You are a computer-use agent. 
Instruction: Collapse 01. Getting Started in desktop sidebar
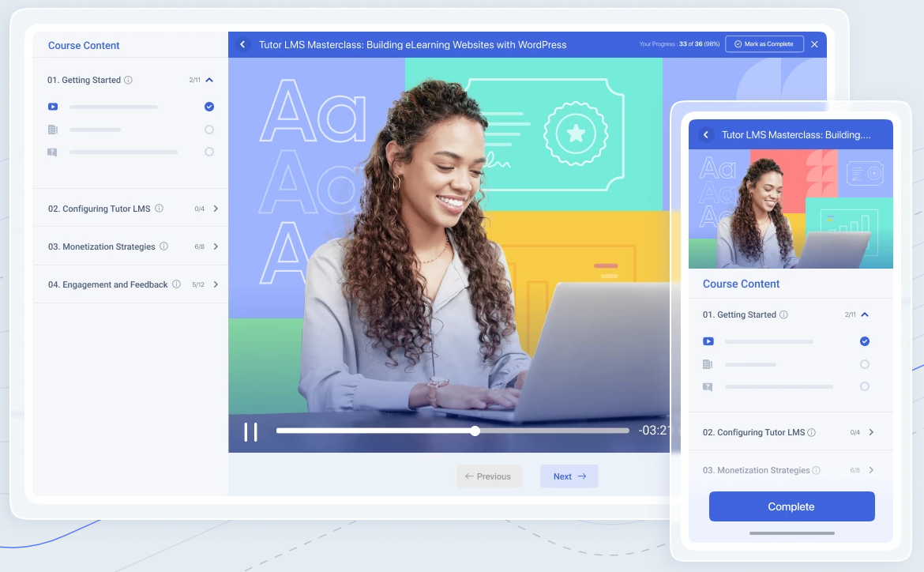point(209,80)
